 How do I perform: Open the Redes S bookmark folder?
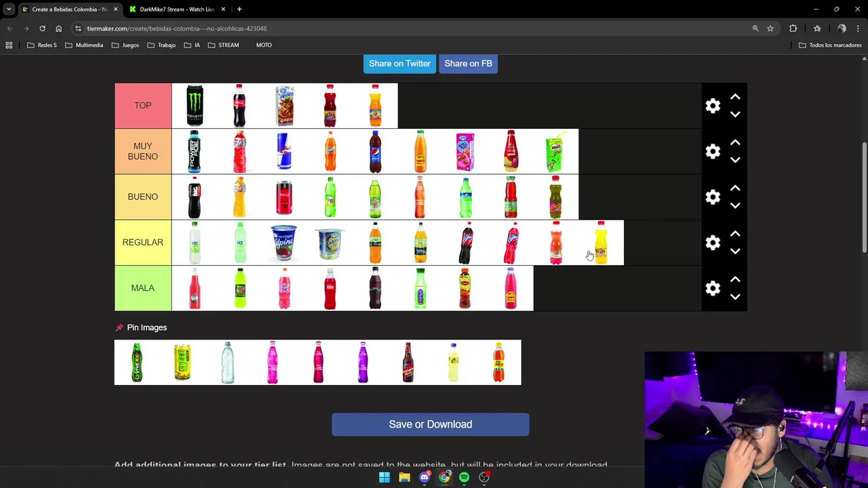point(42,45)
